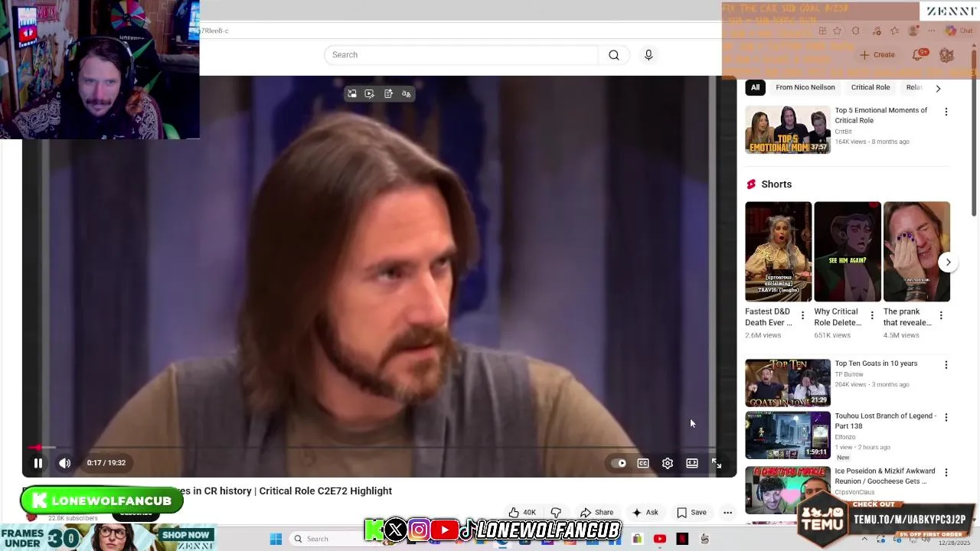
Task: Open the browser three-dot settings menu
Action: (x=931, y=31)
